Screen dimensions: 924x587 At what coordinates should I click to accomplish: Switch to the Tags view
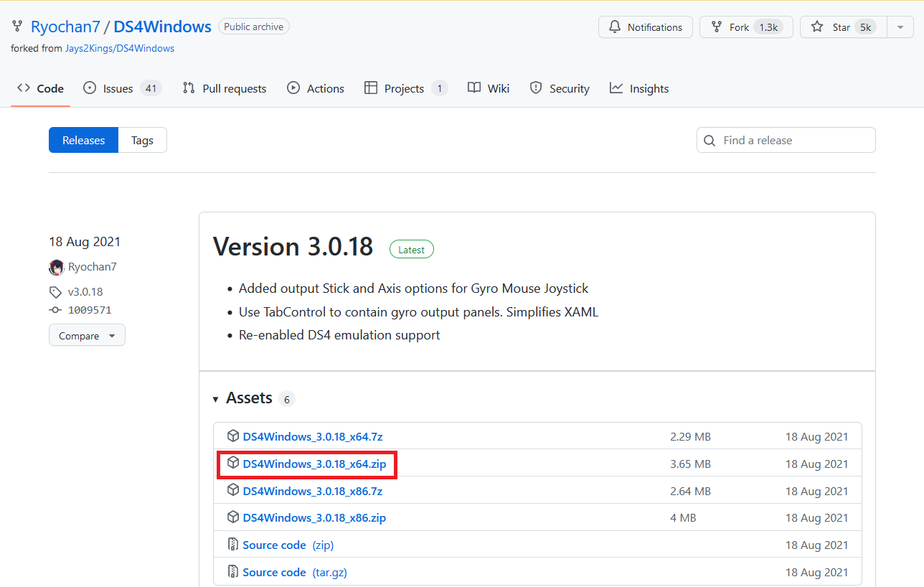coord(142,141)
